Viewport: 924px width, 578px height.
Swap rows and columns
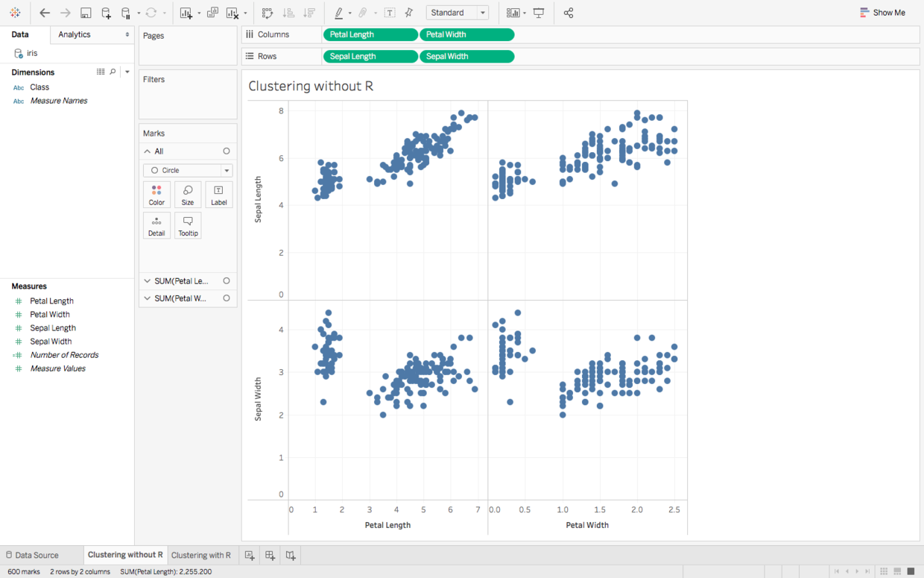268,13
